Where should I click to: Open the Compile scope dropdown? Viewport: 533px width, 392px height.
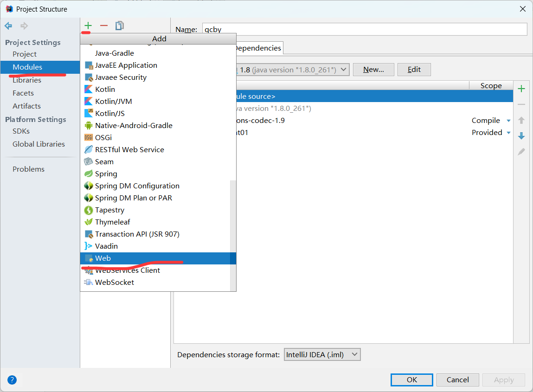(x=508, y=121)
